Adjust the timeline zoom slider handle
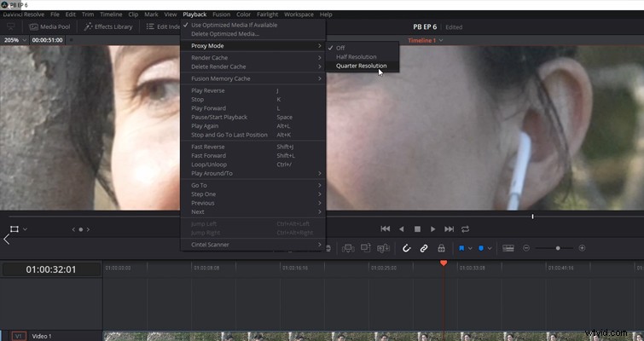The width and height of the screenshot is (644, 341). (x=558, y=248)
